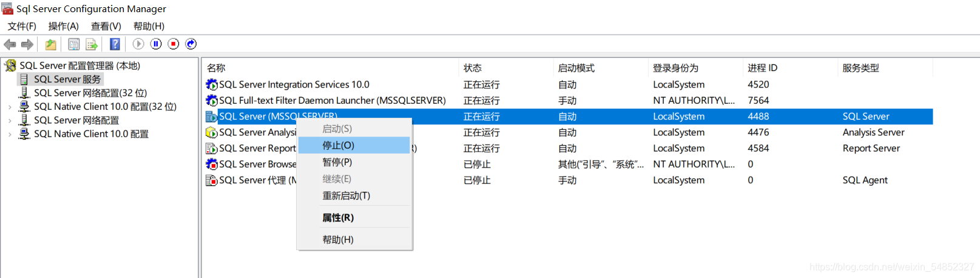Sort by the 名称 column header
Screen dimensions: 980x278
pos(331,68)
